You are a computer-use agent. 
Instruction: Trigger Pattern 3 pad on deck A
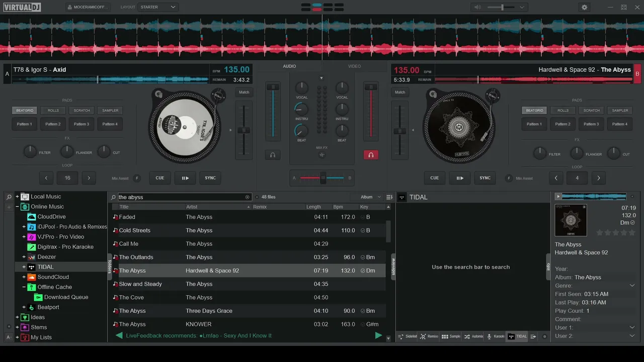[82, 124]
